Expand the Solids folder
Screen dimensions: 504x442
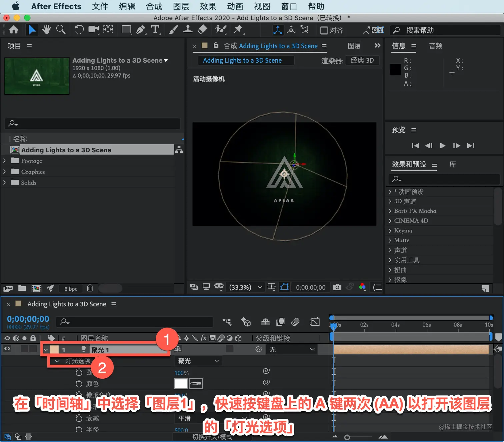pyautogui.click(x=4, y=183)
